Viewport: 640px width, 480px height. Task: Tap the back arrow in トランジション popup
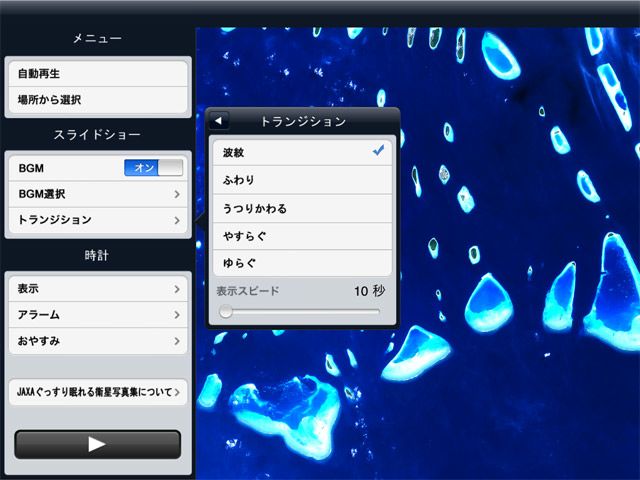(x=218, y=121)
